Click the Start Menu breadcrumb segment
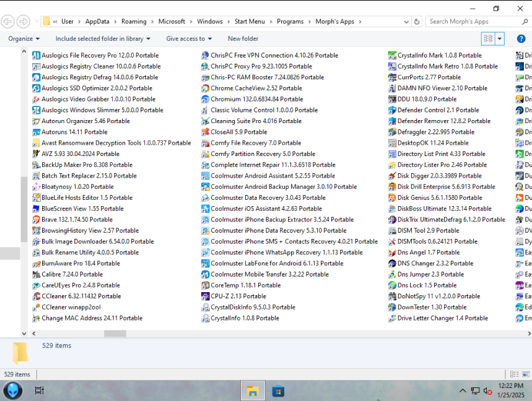The image size is (532, 401). coord(250,22)
